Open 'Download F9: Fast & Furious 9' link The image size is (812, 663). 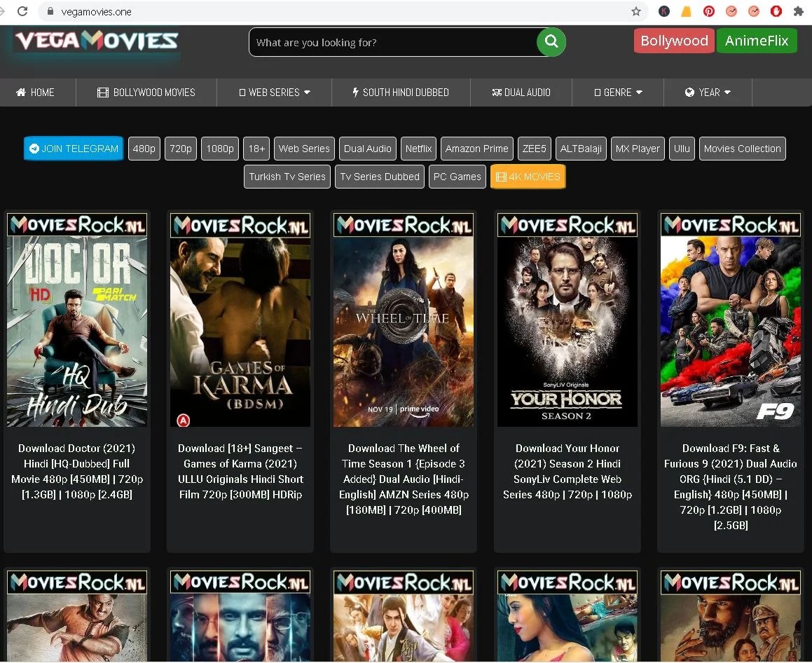(x=731, y=486)
